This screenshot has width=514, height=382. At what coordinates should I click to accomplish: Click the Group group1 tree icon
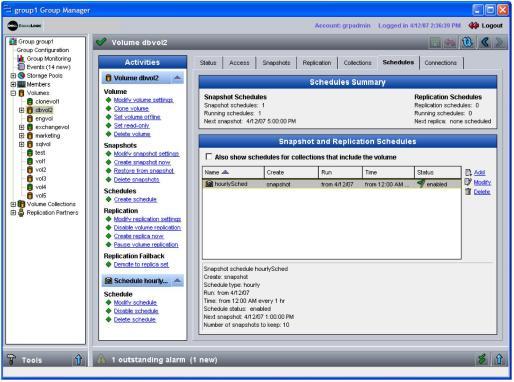[x=13, y=41]
